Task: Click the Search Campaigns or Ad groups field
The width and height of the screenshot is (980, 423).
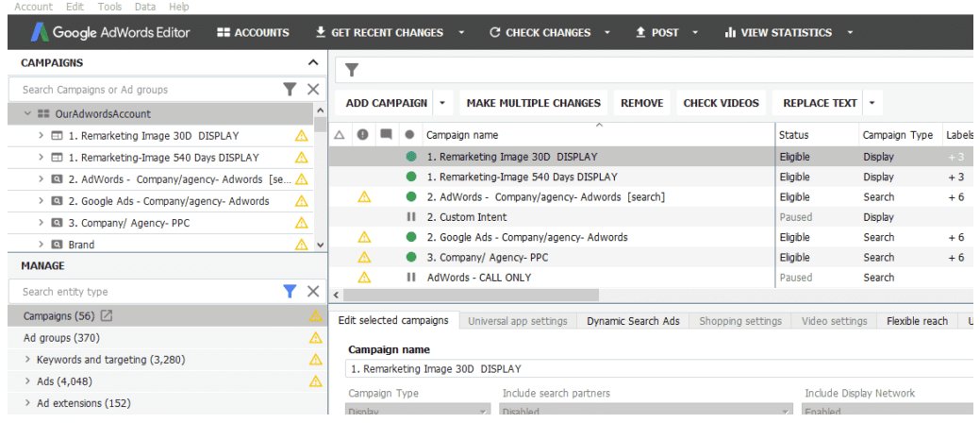Action: 147,90
